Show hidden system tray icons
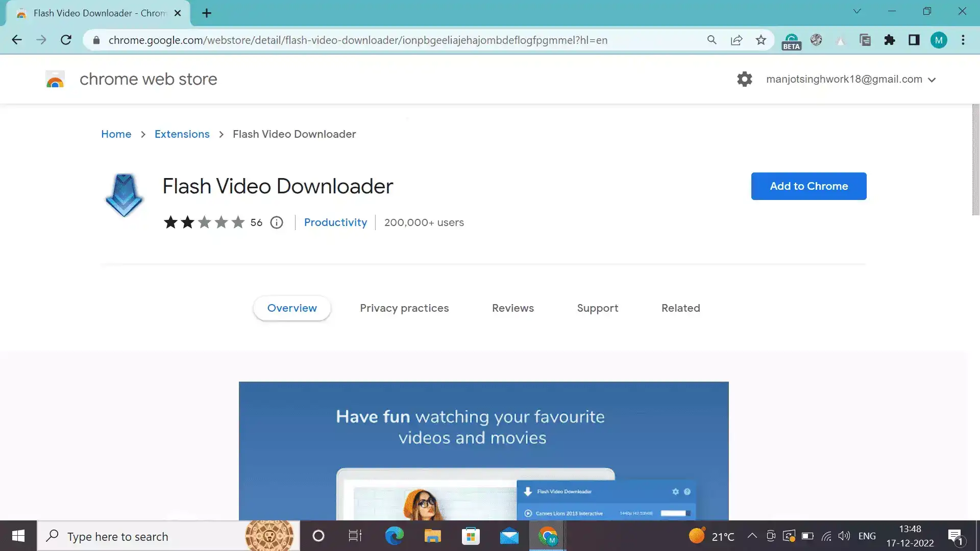This screenshot has width=980, height=551. [x=752, y=536]
